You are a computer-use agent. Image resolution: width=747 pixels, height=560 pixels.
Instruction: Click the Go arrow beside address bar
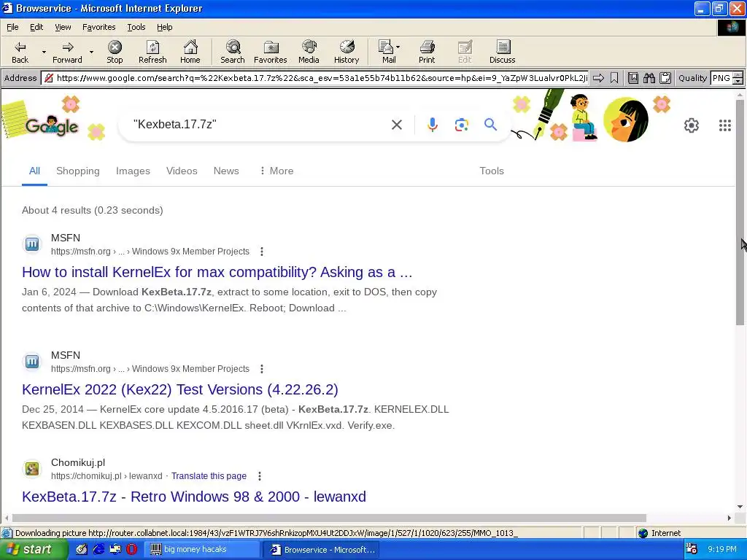(598, 78)
